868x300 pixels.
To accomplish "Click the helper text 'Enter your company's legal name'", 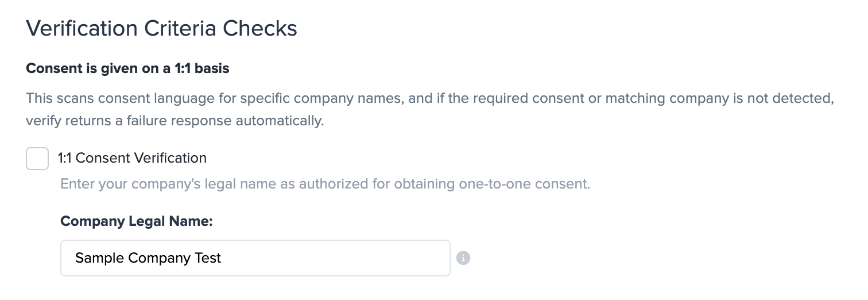I will point(325,184).
